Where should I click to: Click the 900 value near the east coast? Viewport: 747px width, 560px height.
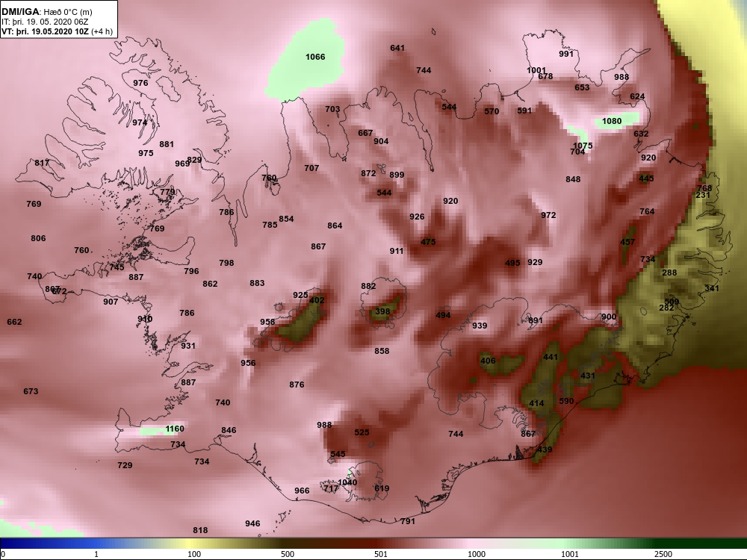coord(608,317)
